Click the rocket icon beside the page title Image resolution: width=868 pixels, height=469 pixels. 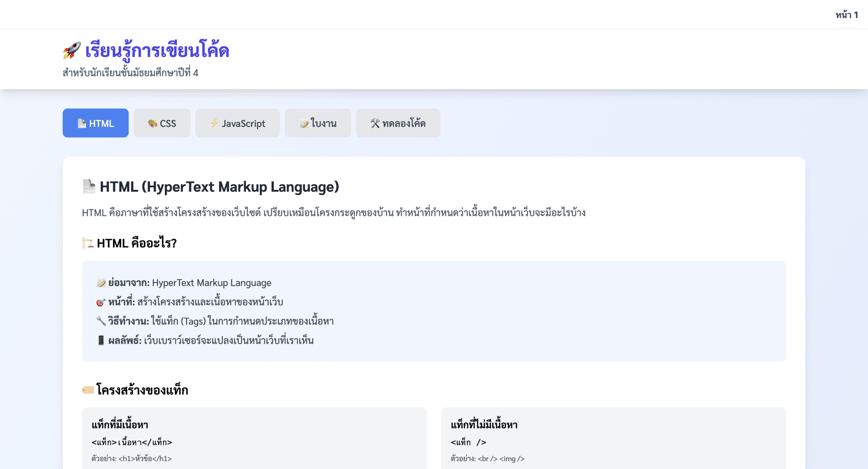pyautogui.click(x=72, y=50)
